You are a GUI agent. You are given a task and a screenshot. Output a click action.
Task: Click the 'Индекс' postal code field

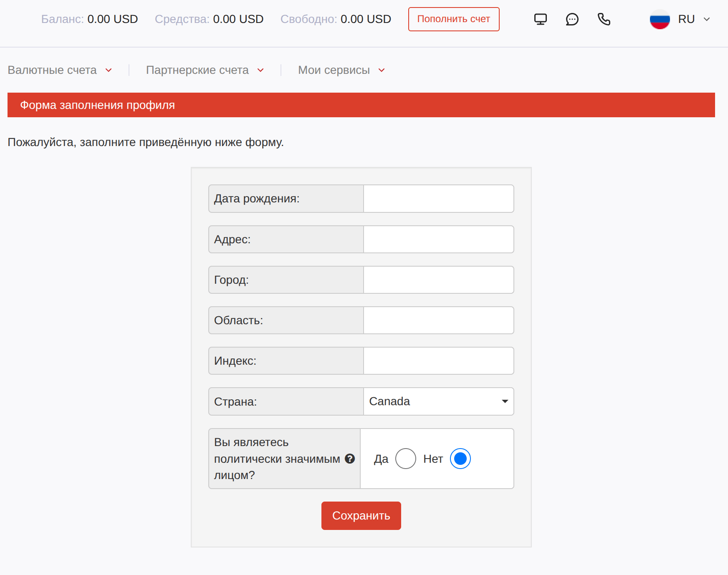(438, 361)
